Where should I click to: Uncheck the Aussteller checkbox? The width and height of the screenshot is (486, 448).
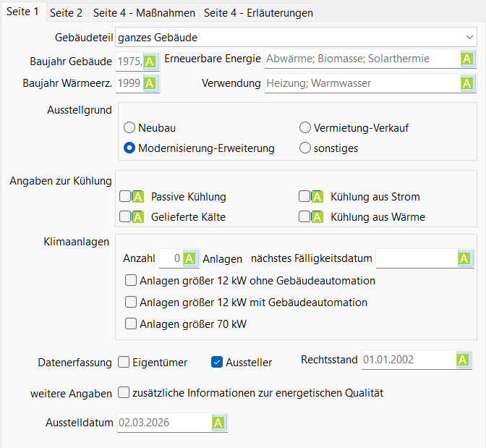coord(217,362)
